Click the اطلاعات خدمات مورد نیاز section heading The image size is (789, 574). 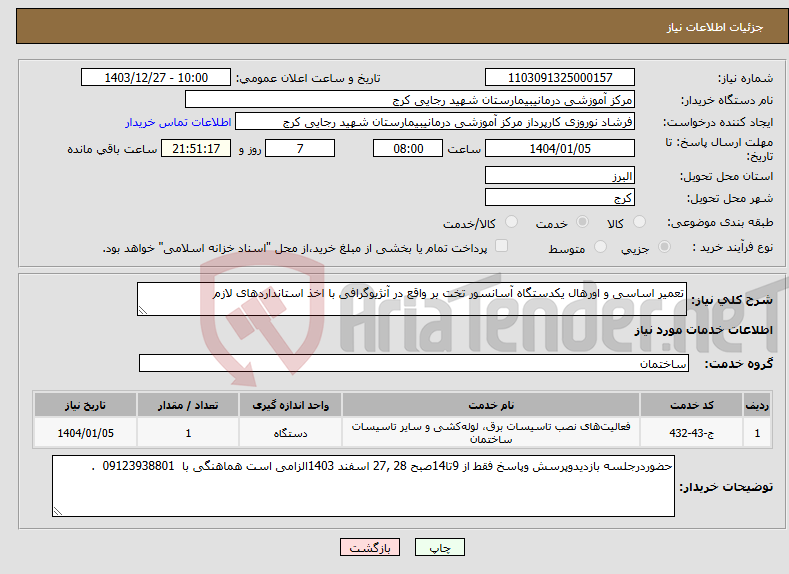pyautogui.click(x=703, y=330)
